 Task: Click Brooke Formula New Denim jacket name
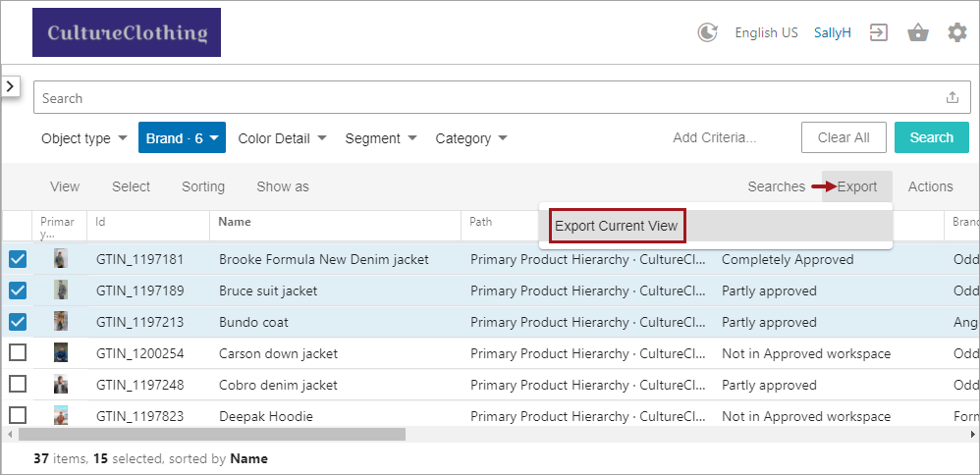tap(324, 259)
